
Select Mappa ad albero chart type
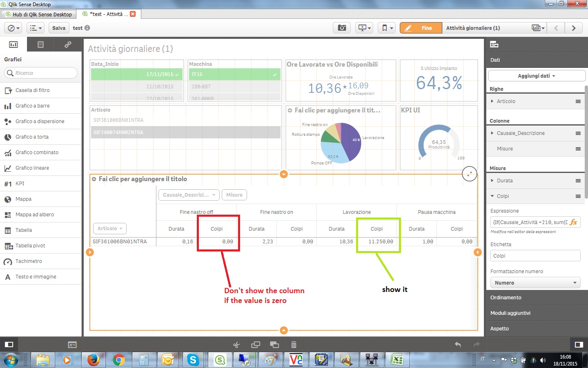pos(41,215)
